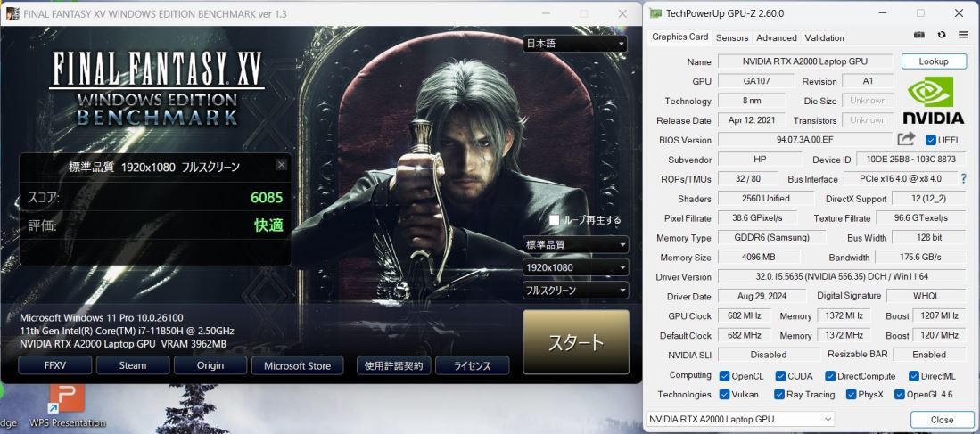The image size is (980, 434).
Task: Switch to Sensors tab
Action: [x=732, y=37]
